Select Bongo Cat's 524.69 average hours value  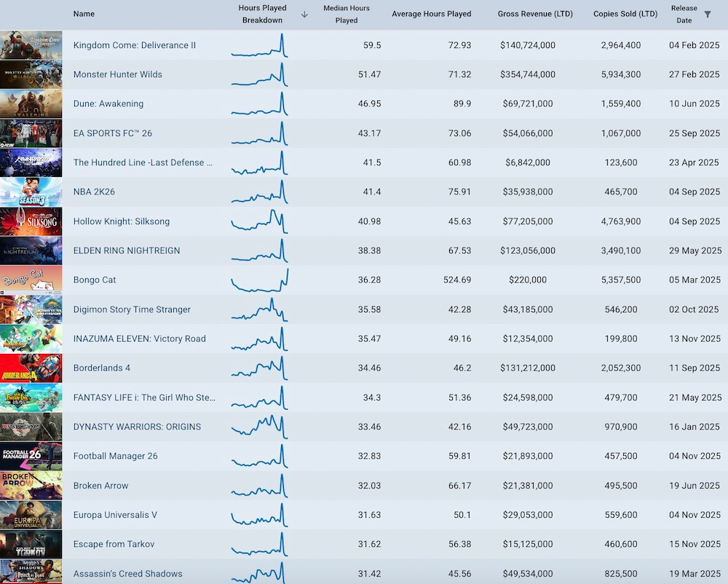click(457, 280)
